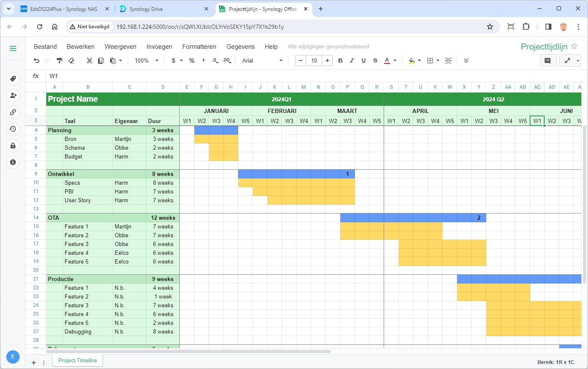Viewport: 588px width, 369px height.
Task: Click the plus button to add a sheet
Action: point(33,362)
